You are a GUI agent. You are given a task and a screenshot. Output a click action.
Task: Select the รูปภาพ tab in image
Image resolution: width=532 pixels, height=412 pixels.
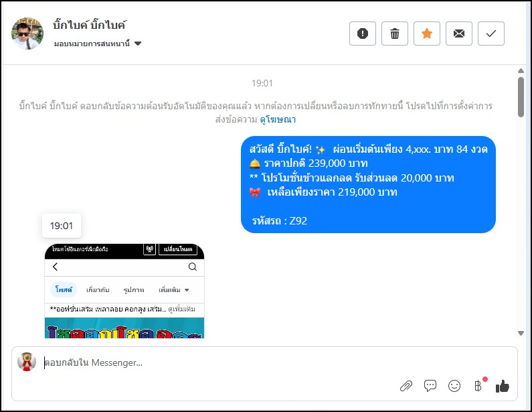134,290
